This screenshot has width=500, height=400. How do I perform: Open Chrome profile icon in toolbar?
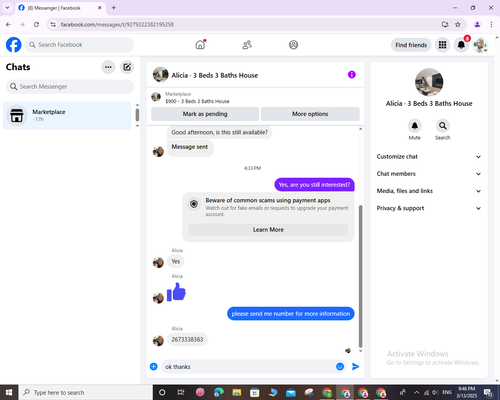[477, 24]
